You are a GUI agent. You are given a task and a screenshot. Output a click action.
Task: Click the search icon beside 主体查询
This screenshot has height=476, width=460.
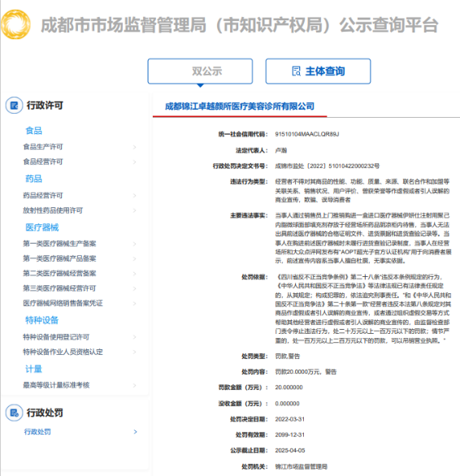296,71
